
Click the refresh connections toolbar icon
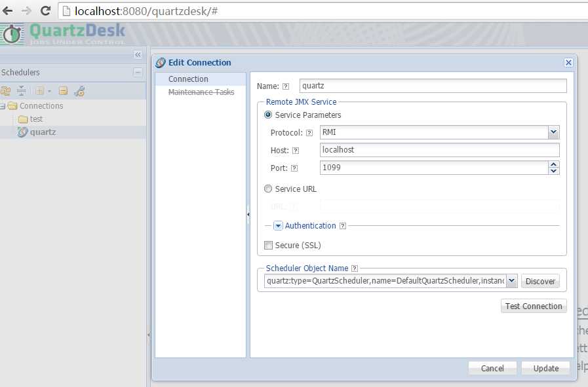click(5, 90)
